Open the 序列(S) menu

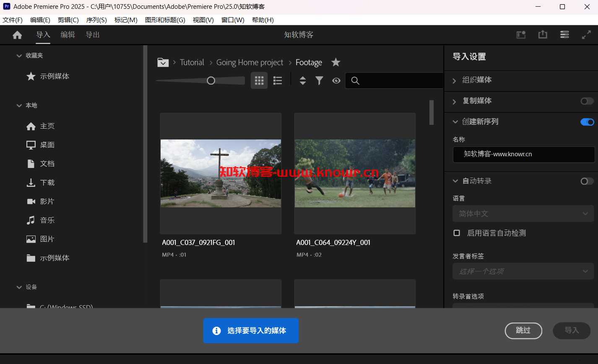[96, 20]
